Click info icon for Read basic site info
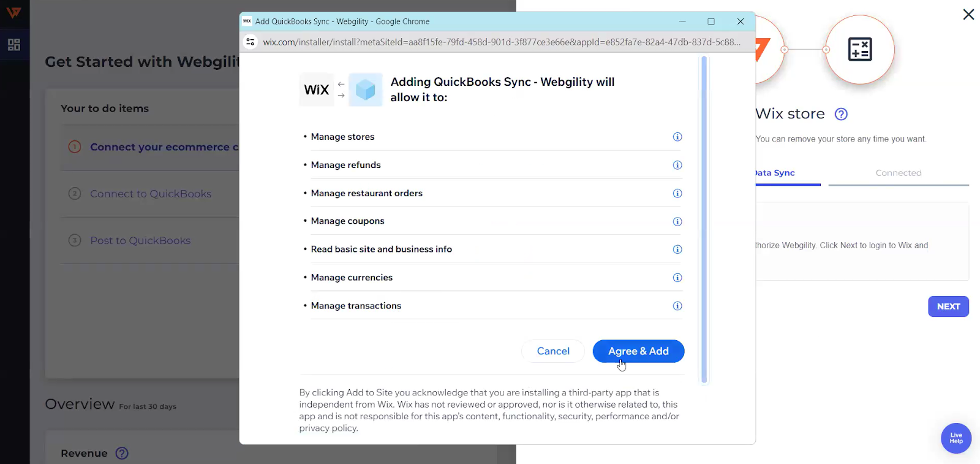This screenshot has height=464, width=980. 677,249
